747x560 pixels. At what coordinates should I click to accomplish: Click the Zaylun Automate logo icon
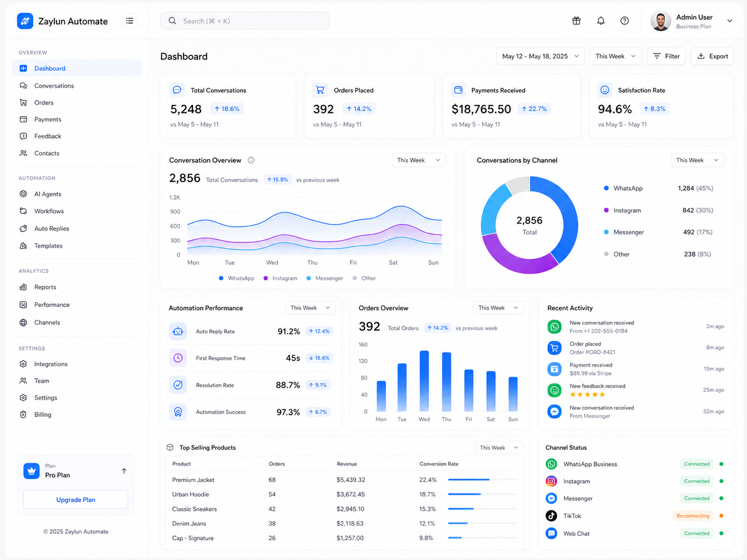[x=25, y=21]
